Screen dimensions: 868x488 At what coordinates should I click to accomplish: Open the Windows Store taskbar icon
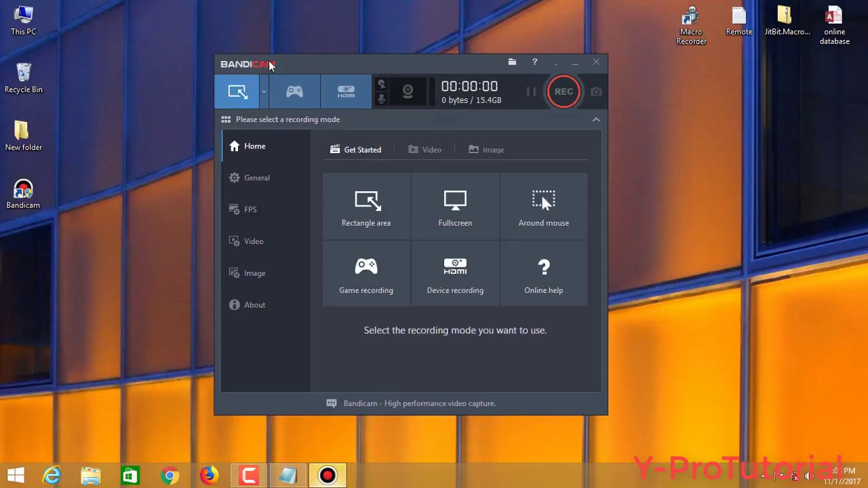click(x=130, y=475)
